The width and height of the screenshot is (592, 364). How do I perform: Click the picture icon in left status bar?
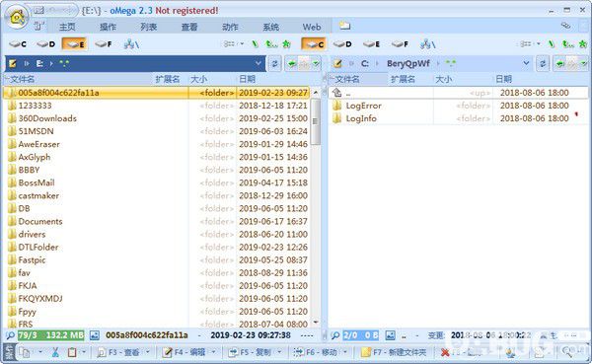click(95, 335)
